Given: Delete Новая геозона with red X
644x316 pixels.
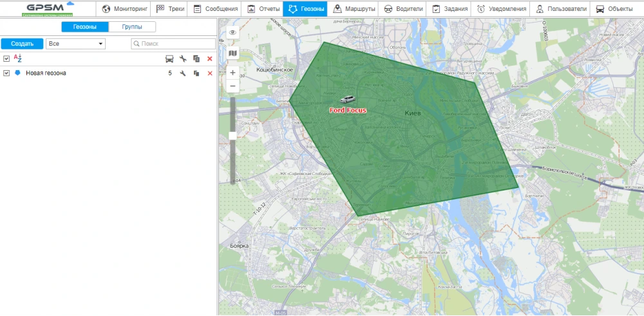Looking at the screenshot, I should point(209,73).
